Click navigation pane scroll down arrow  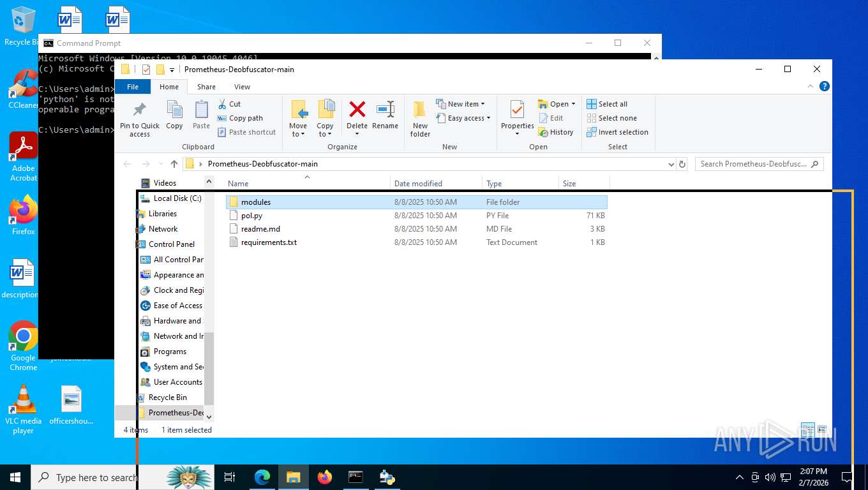[x=209, y=416]
